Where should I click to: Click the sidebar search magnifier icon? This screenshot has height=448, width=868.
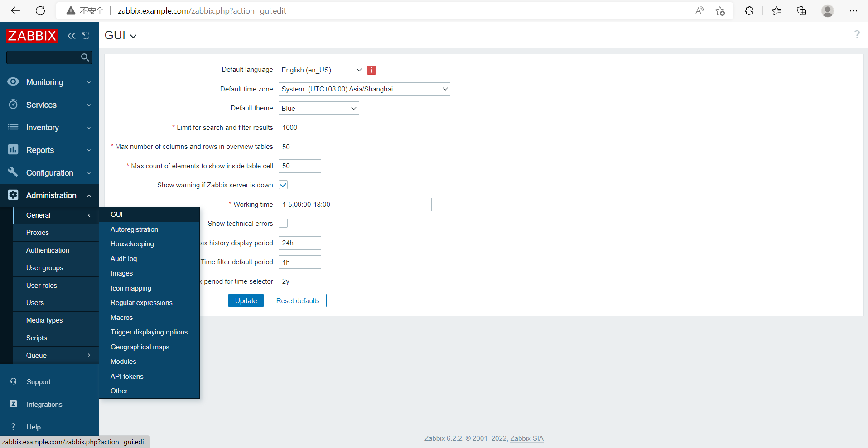coord(85,57)
